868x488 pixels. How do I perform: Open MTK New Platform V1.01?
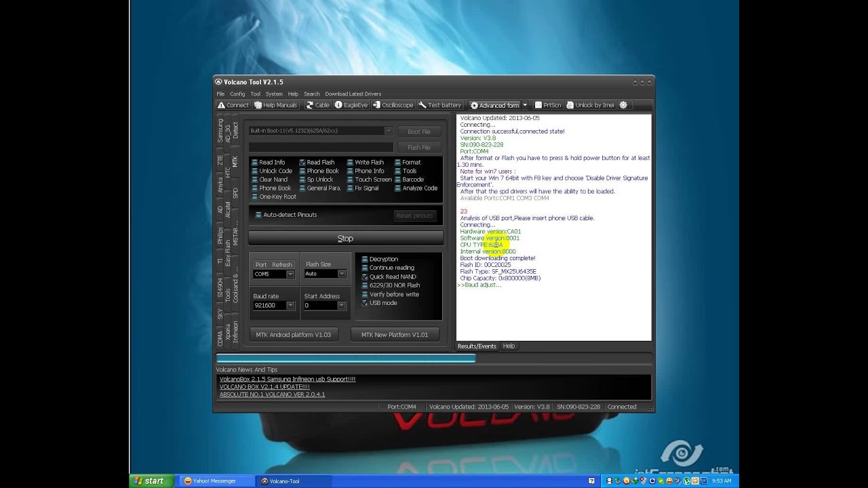(395, 335)
